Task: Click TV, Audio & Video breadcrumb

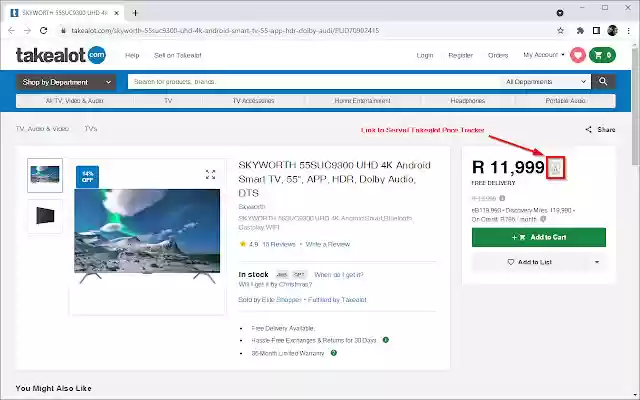Action: tap(42, 129)
